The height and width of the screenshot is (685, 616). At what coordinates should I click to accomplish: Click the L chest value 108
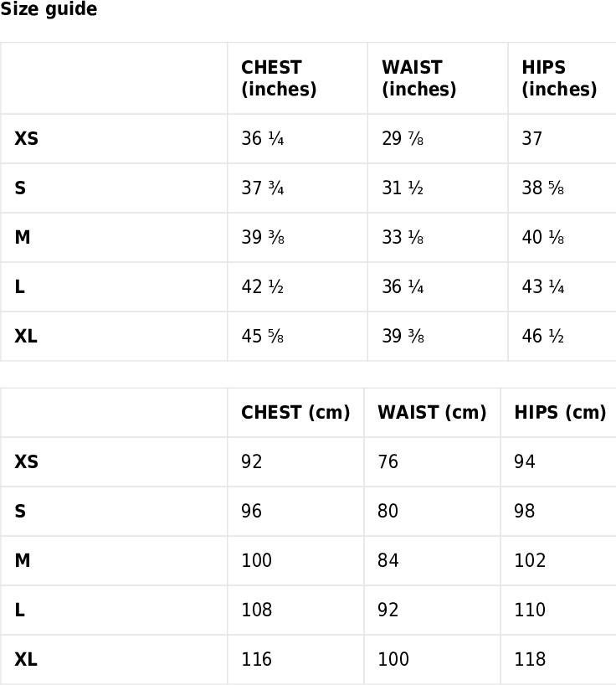pyautogui.click(x=256, y=610)
